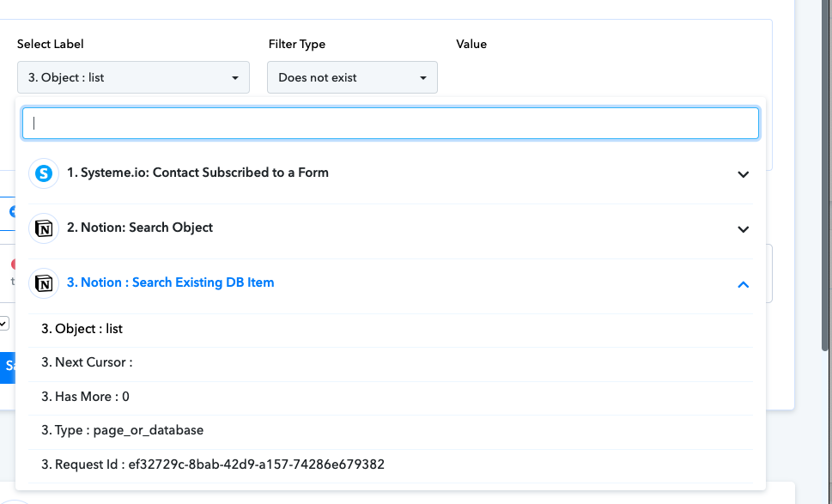Focus the dropdown search input field
This screenshot has width=832, height=504.
391,124
